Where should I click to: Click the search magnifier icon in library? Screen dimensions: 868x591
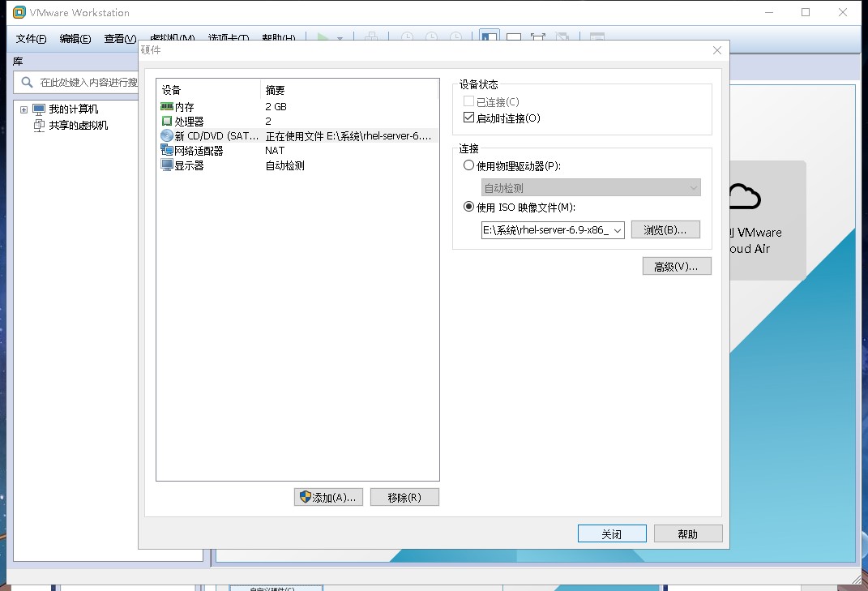point(27,83)
